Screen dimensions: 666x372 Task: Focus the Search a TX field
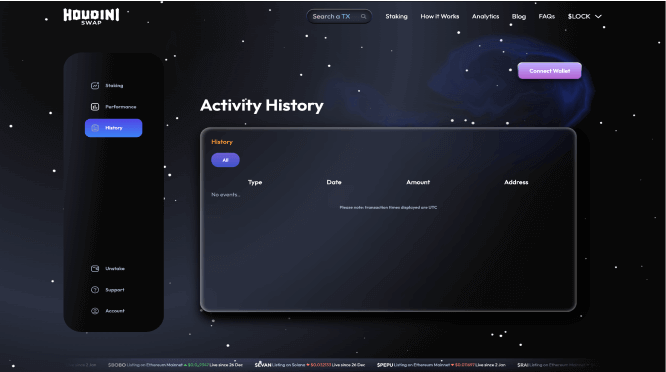[339, 17]
